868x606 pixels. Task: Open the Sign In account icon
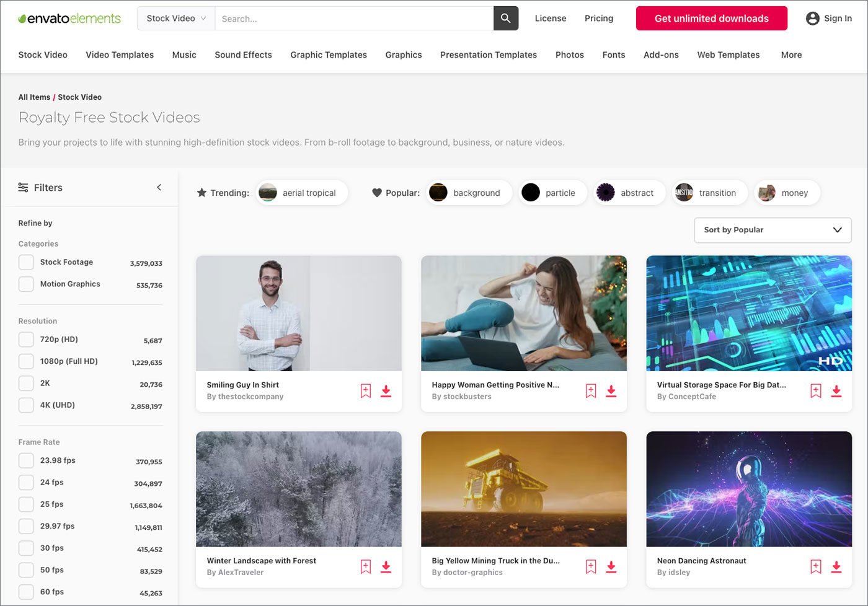pyautogui.click(x=812, y=18)
